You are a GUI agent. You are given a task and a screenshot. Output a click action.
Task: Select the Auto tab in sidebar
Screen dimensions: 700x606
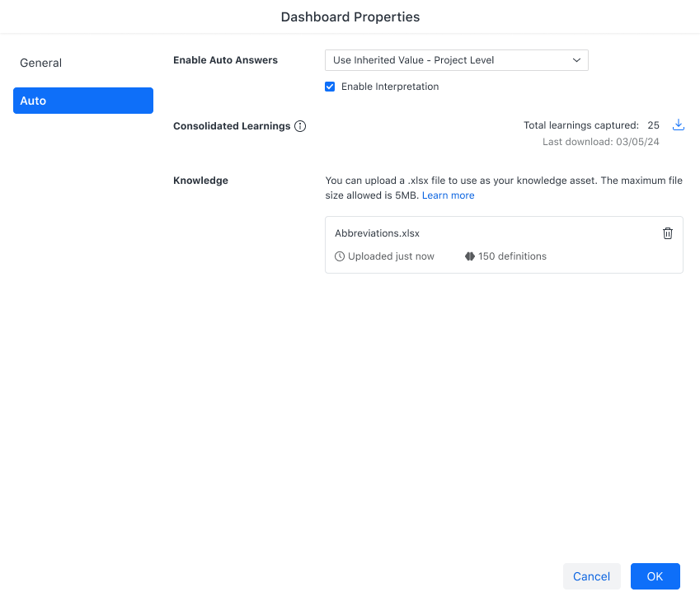point(82,101)
